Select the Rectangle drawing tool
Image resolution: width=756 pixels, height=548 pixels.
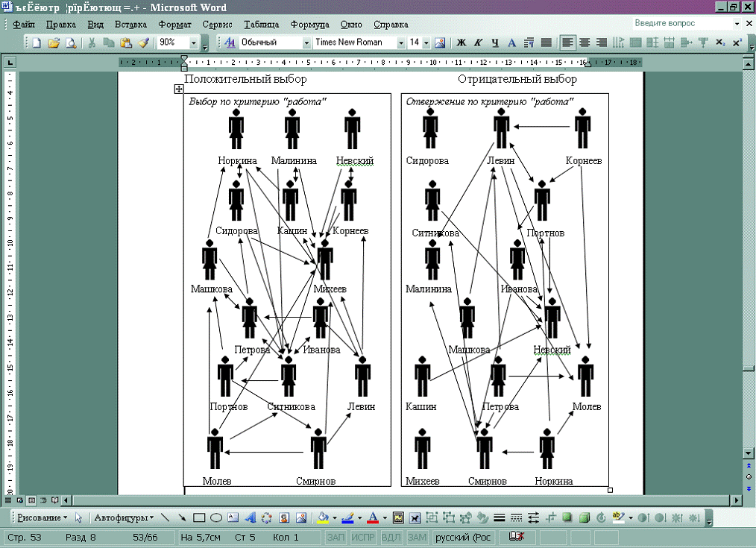click(199, 517)
